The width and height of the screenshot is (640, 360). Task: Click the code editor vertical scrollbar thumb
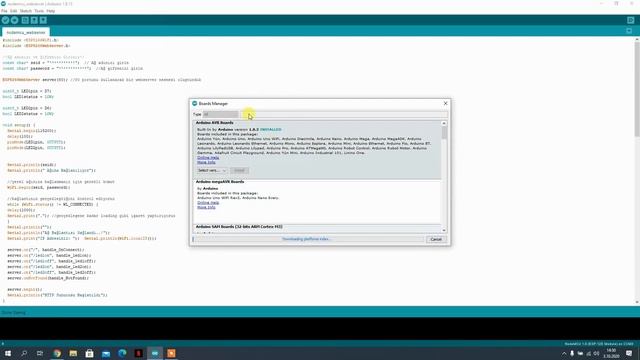point(637,89)
